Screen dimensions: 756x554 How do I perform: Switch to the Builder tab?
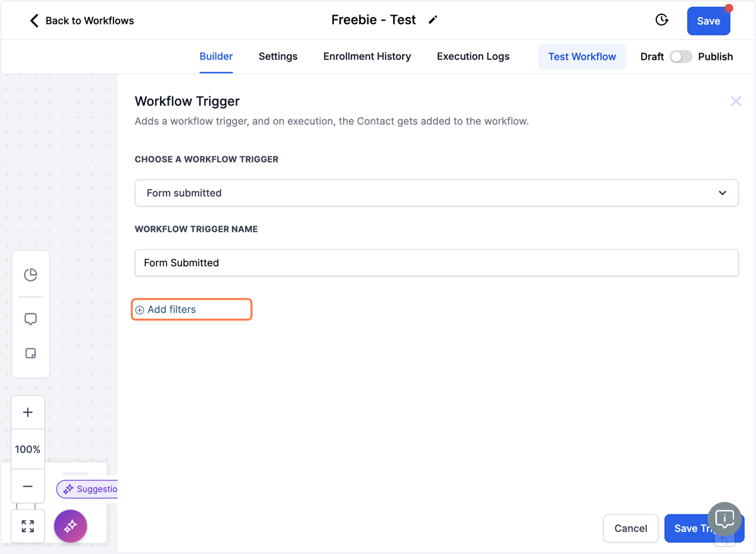[x=216, y=56]
